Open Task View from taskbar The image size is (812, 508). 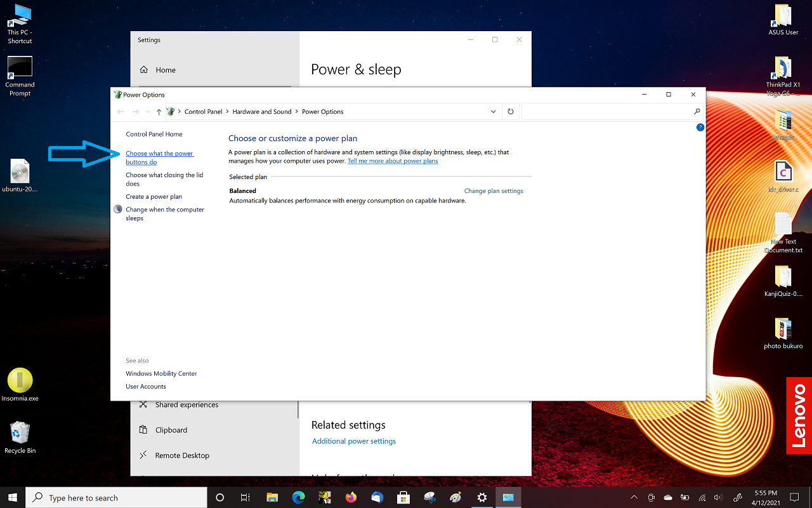246,497
